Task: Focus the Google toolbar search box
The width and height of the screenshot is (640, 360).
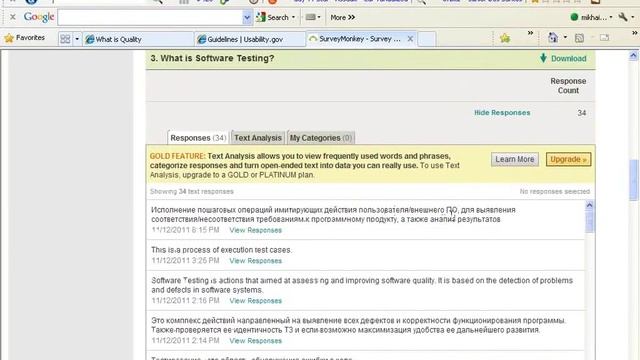Action: pos(150,18)
